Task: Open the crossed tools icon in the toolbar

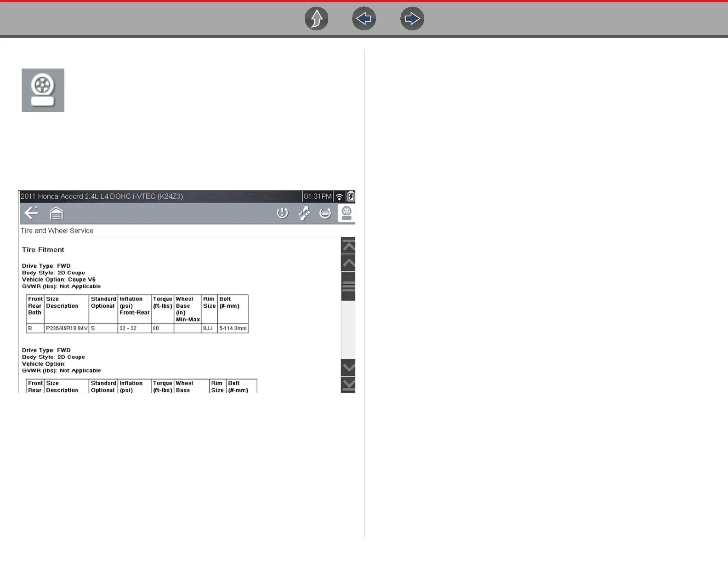Action: (304, 213)
